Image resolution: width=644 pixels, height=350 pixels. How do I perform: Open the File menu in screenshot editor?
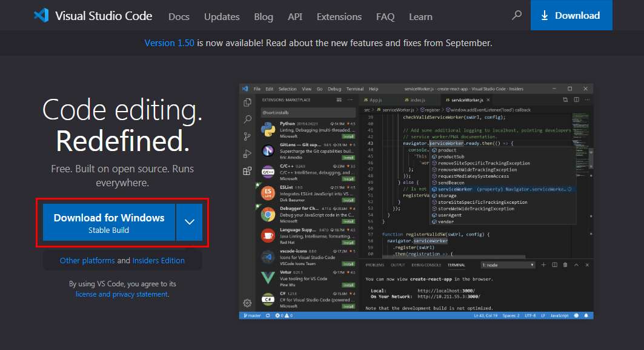[x=257, y=89]
